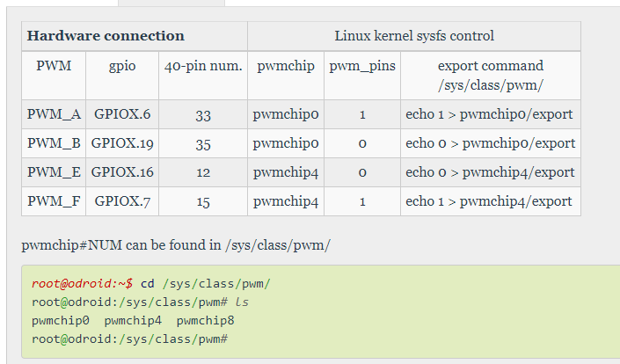
Task: Click pin number 12 in the table
Action: (203, 172)
